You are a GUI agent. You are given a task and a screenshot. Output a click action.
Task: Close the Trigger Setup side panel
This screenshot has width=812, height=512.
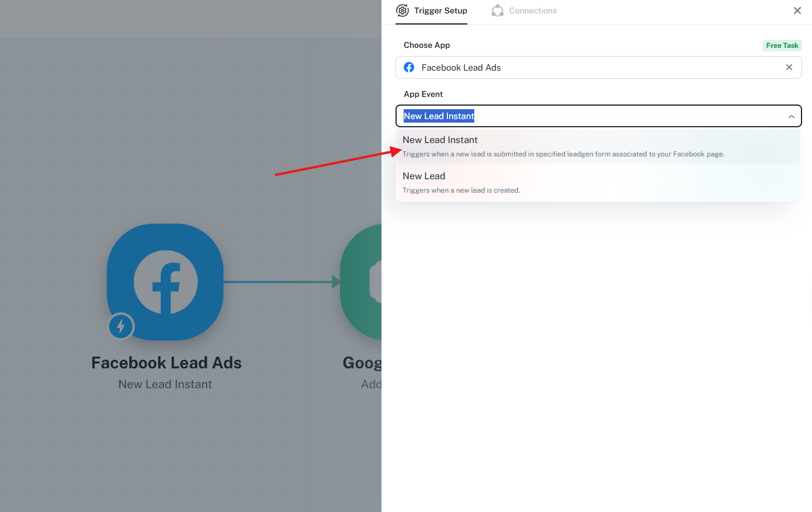(x=797, y=11)
